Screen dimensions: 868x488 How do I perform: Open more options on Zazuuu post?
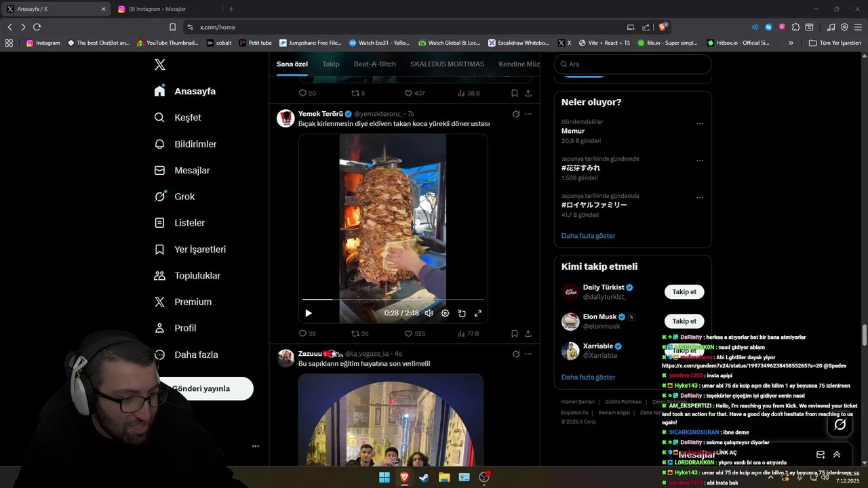528,354
